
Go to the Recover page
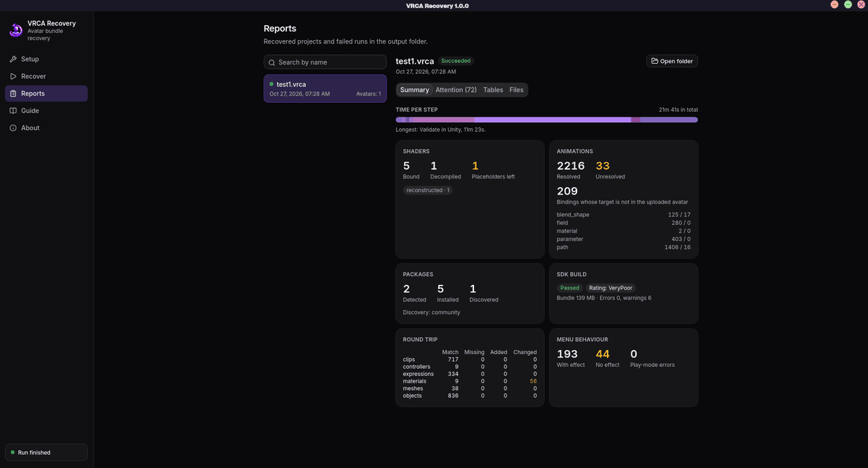46,76
